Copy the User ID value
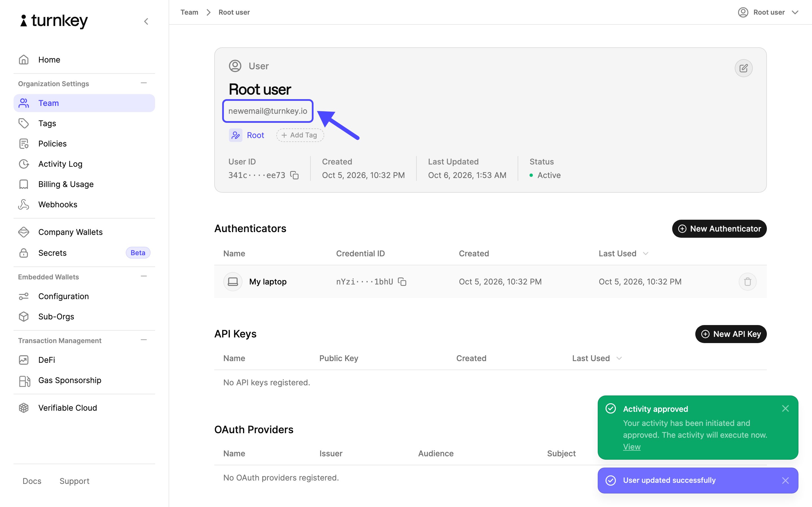812x507 pixels. coord(294,175)
